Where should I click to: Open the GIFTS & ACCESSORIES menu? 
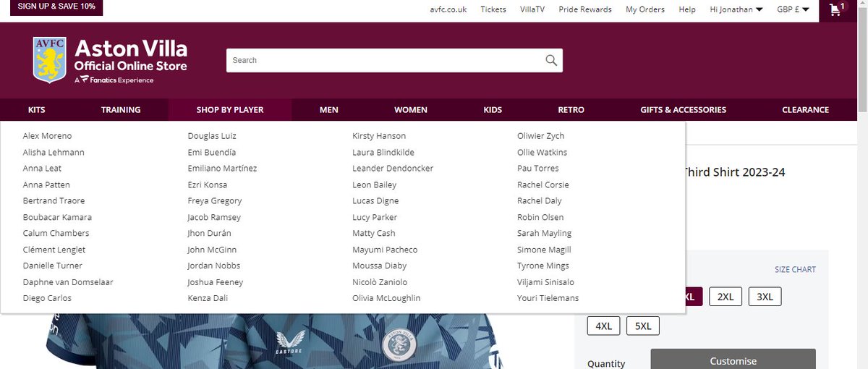684,110
